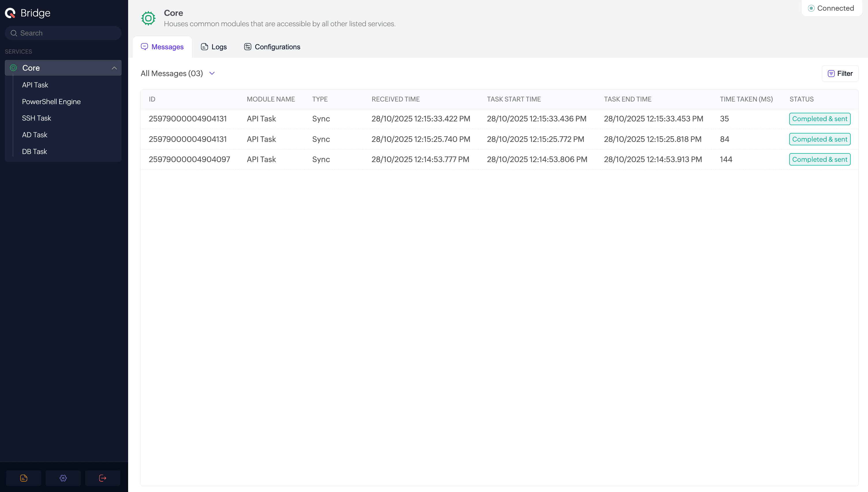Switch to the Configurations tab
The width and height of the screenshot is (868, 492).
272,47
